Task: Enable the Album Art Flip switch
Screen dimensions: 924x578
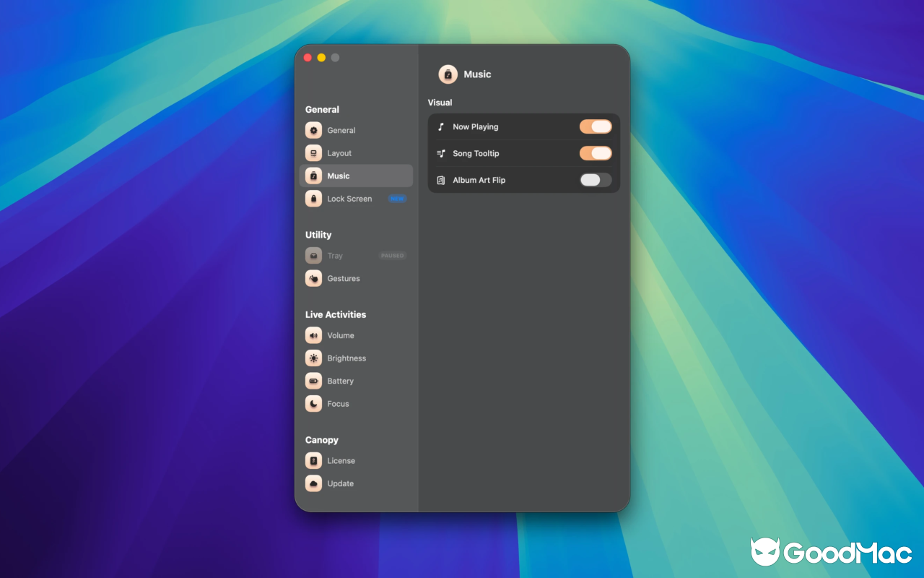Action: (596, 180)
